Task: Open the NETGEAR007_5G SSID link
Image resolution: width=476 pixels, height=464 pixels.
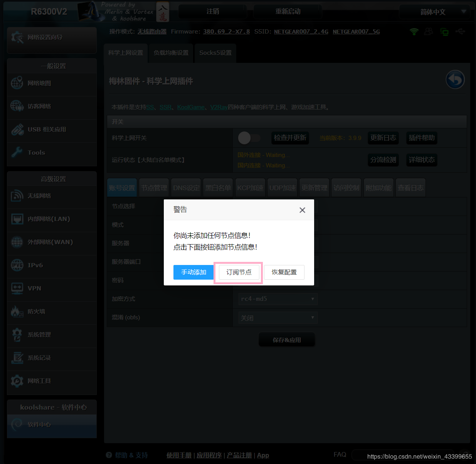Action: (356, 32)
